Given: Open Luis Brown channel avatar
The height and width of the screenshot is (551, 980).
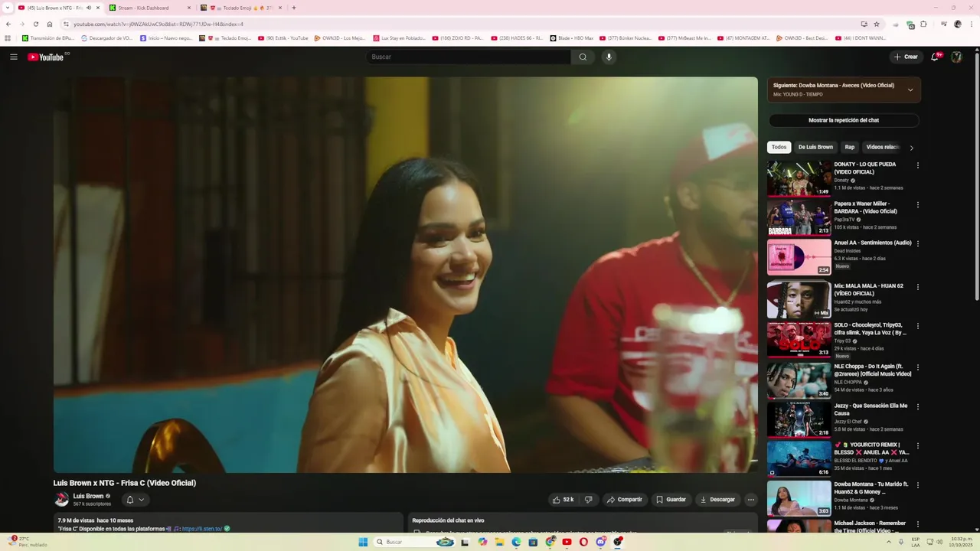Looking at the screenshot, I should [61, 500].
